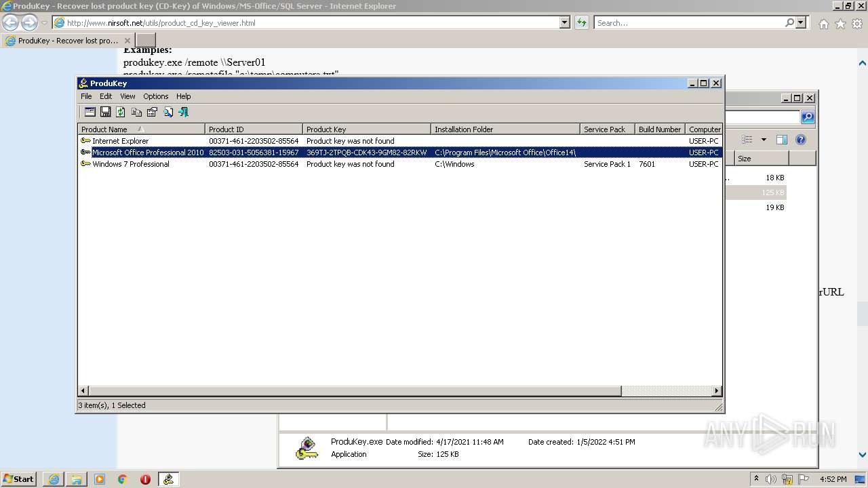868x488 pixels.
Task: Sort by the Product Name column header
Action: [142, 129]
